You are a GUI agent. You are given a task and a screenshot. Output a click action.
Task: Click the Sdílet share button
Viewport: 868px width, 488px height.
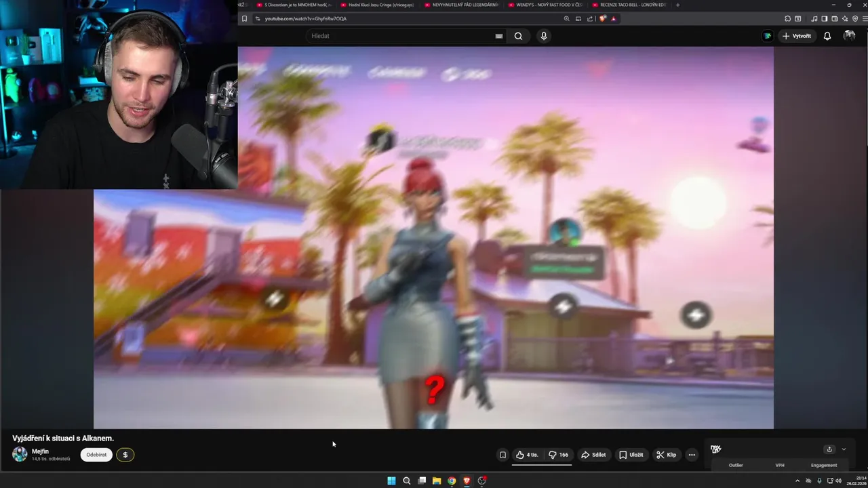(x=593, y=455)
